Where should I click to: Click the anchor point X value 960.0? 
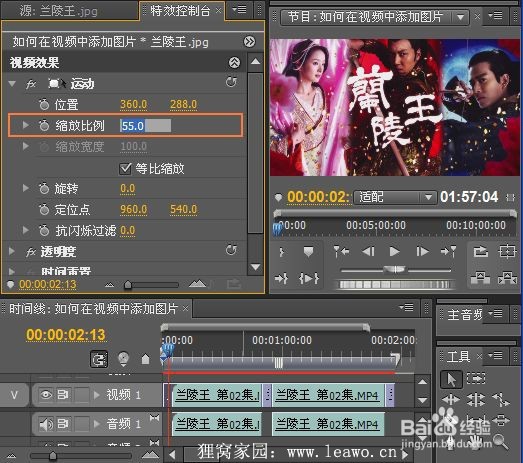[x=133, y=209]
